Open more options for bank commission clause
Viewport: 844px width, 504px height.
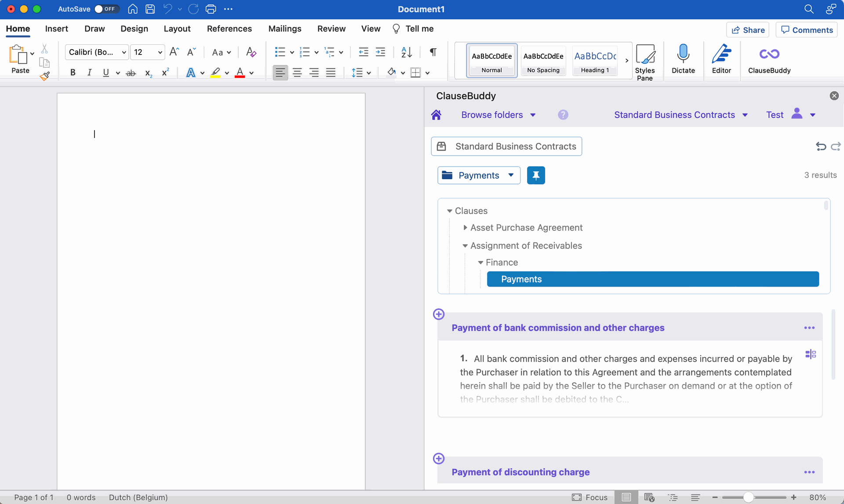[809, 328]
